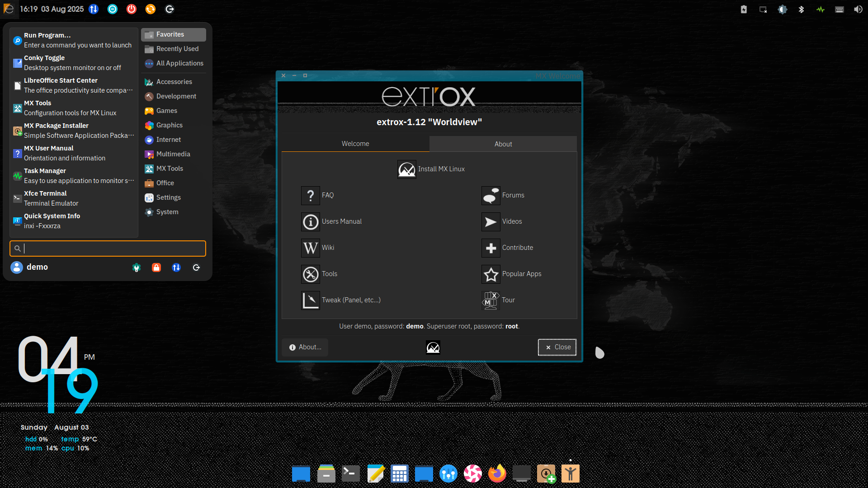Show All Applications category
The height and width of the screenshot is (488, 868).
coord(174,63)
